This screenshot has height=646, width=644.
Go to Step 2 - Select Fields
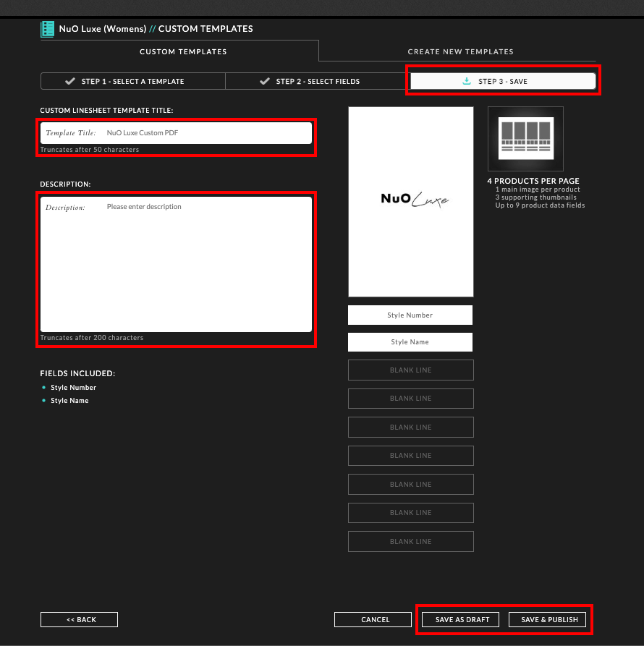coord(318,81)
